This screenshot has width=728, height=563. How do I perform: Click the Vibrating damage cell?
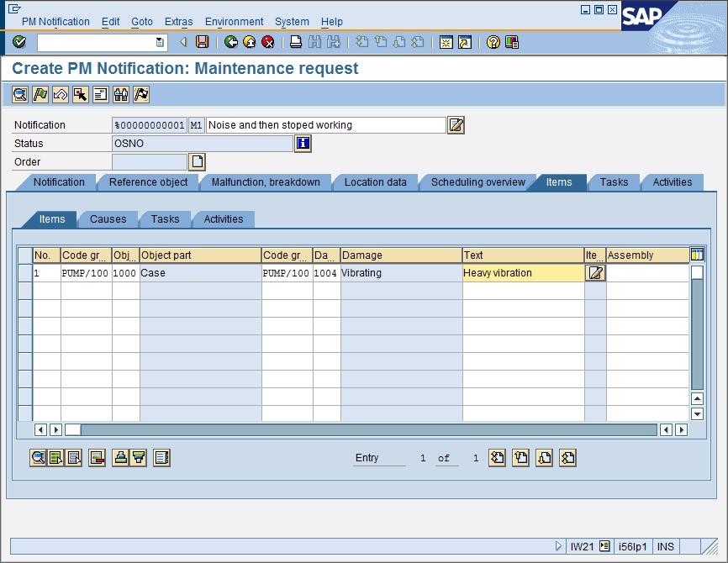[401, 273]
